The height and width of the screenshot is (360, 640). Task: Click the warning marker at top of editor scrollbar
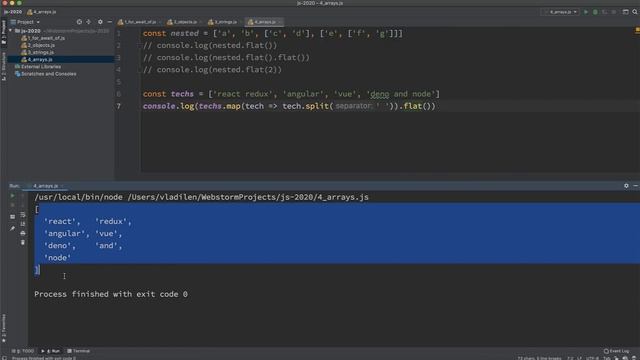pos(637,31)
